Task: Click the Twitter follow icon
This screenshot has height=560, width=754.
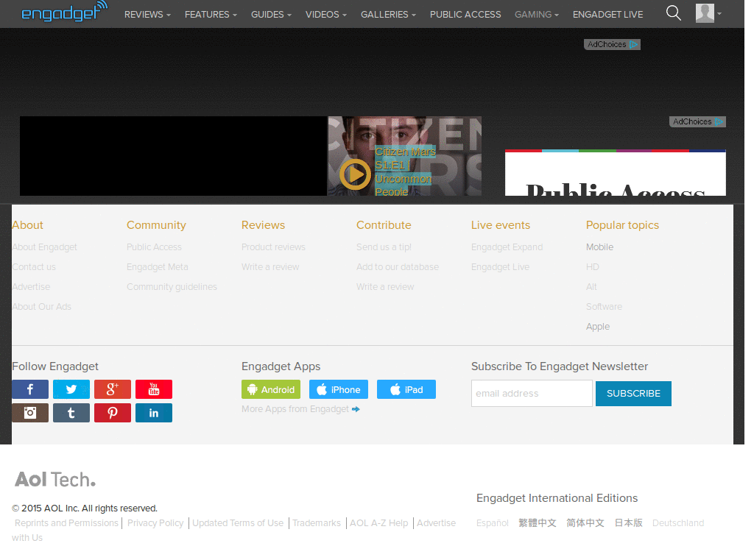Action: pos(71,389)
